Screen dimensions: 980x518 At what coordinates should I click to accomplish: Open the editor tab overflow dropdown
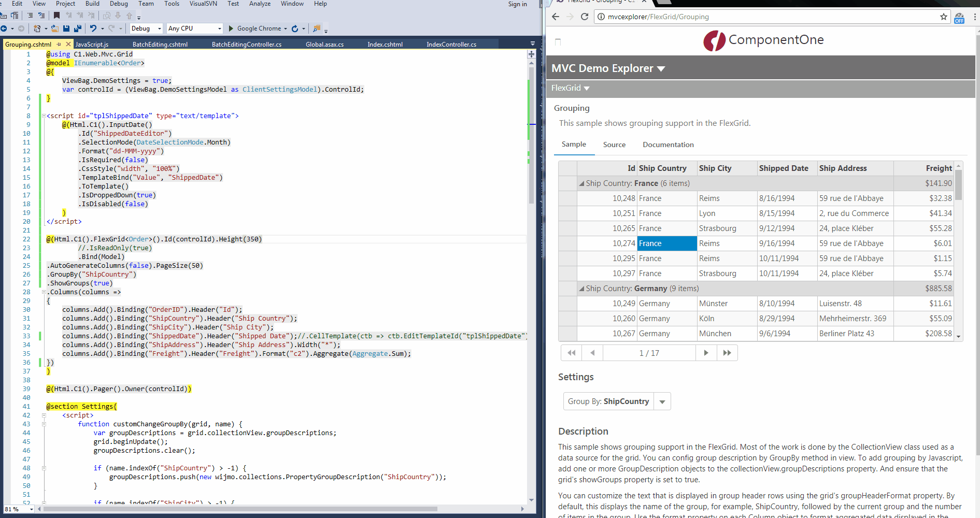pos(532,44)
